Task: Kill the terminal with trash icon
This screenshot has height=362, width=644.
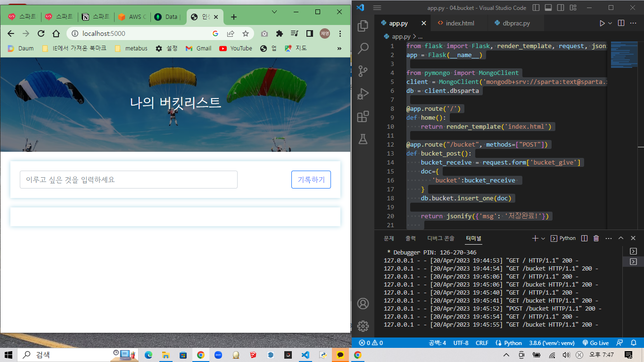Action: [596, 239]
